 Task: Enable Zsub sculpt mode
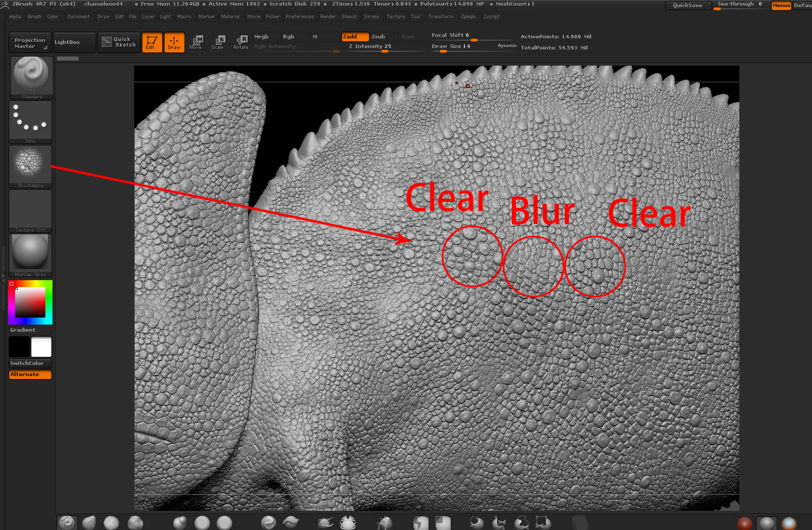(384, 37)
